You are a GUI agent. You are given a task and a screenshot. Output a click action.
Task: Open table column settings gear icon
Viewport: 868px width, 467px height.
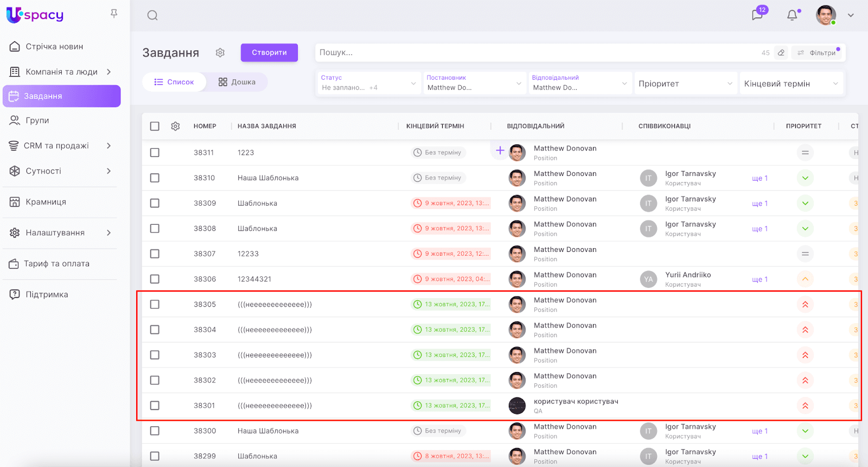pos(175,126)
